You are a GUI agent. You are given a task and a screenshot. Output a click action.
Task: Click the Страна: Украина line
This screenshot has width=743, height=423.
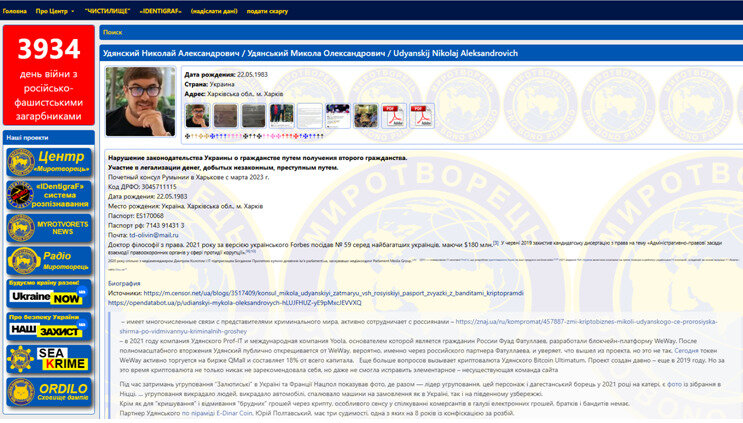pyautogui.click(x=209, y=84)
